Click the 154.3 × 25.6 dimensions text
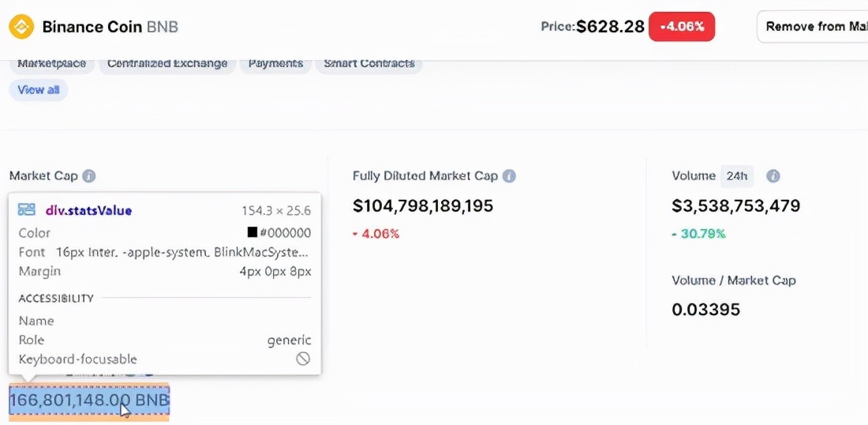The height and width of the screenshot is (425, 868). pos(276,211)
